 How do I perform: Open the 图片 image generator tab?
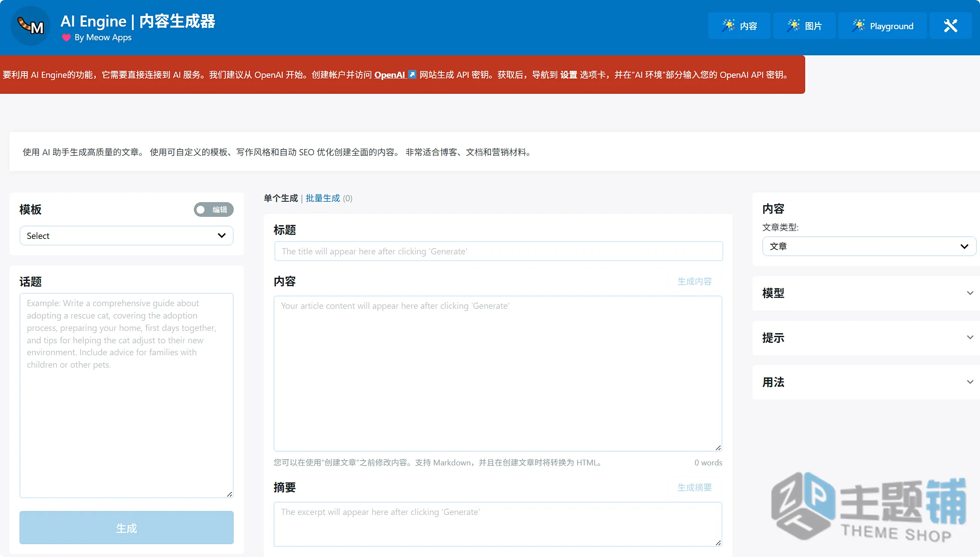(804, 26)
